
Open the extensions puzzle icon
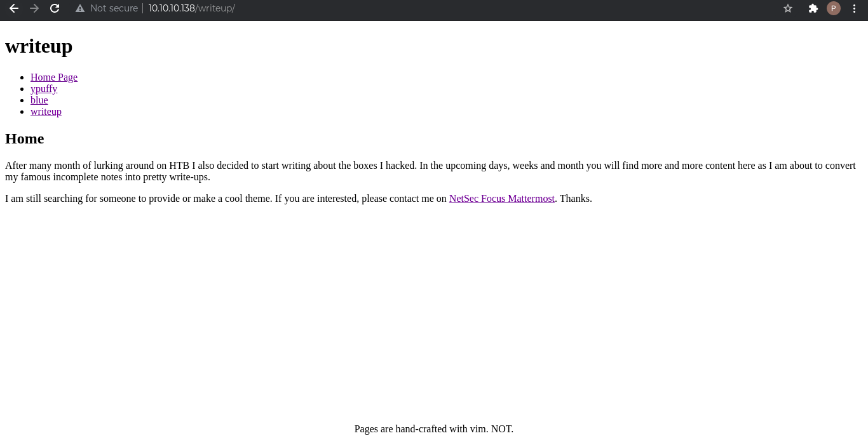813,8
